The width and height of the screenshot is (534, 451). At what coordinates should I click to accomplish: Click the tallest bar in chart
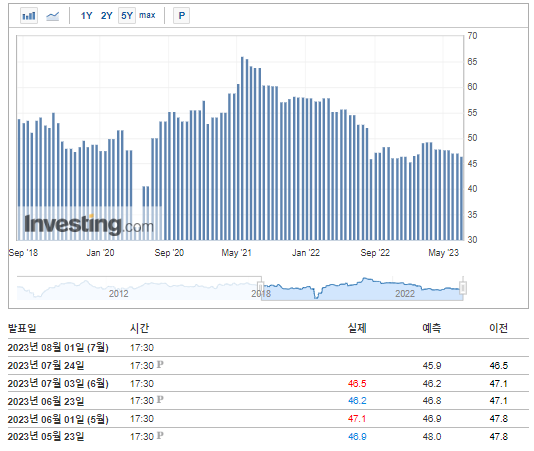242,149
